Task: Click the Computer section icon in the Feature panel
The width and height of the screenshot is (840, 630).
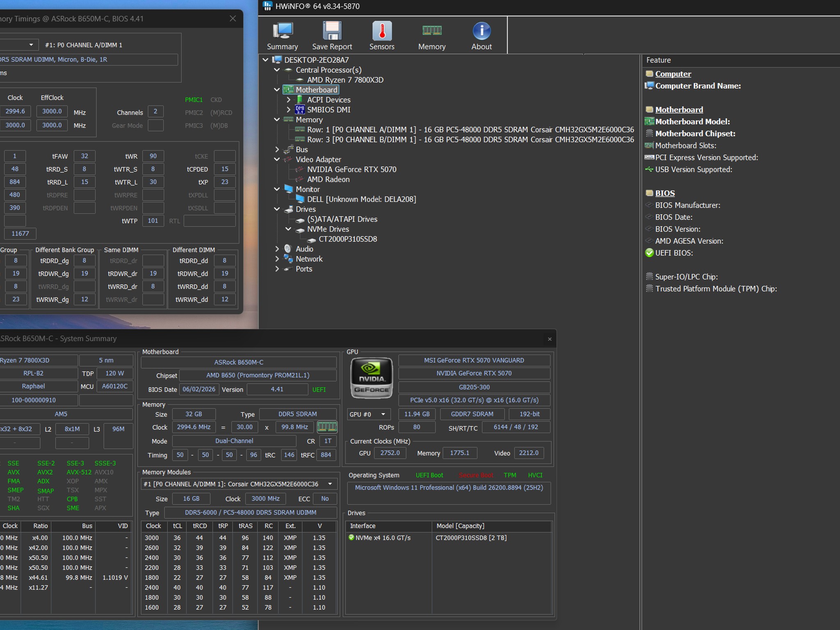Action: tap(649, 74)
